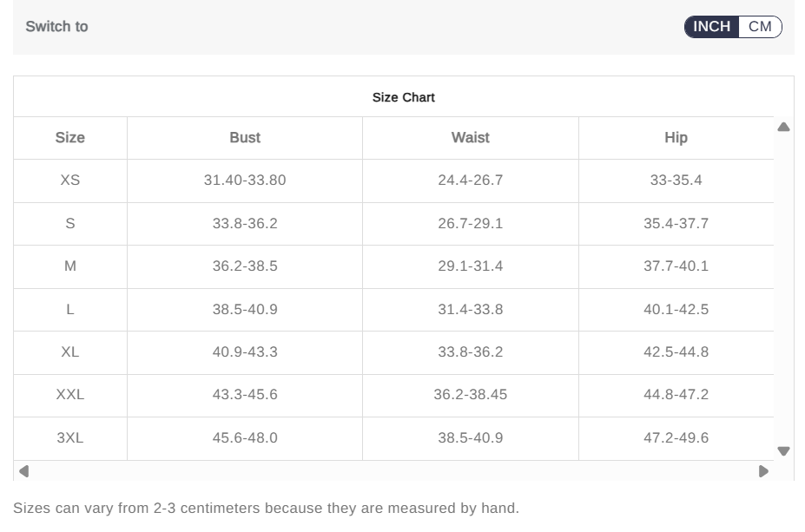The width and height of the screenshot is (805, 532).
Task: Click the Hip column header
Action: coord(676,137)
